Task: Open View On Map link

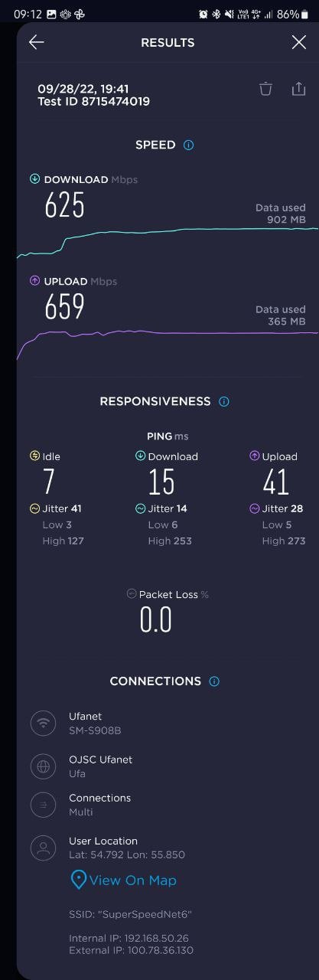Action: [132, 880]
